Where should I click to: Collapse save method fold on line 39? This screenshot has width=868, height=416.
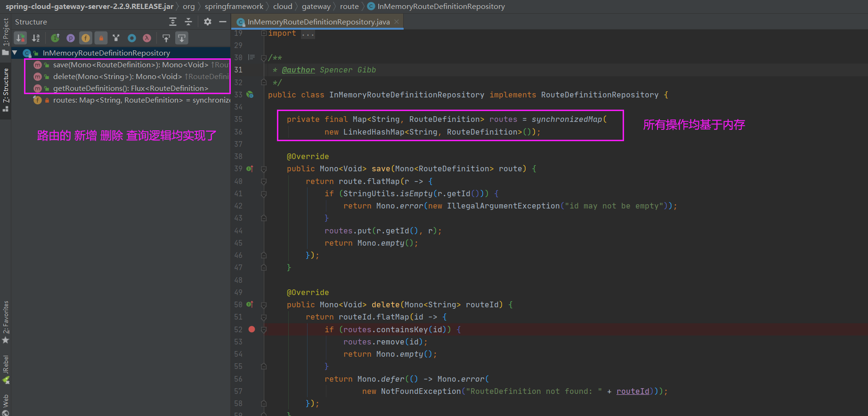pos(264,169)
